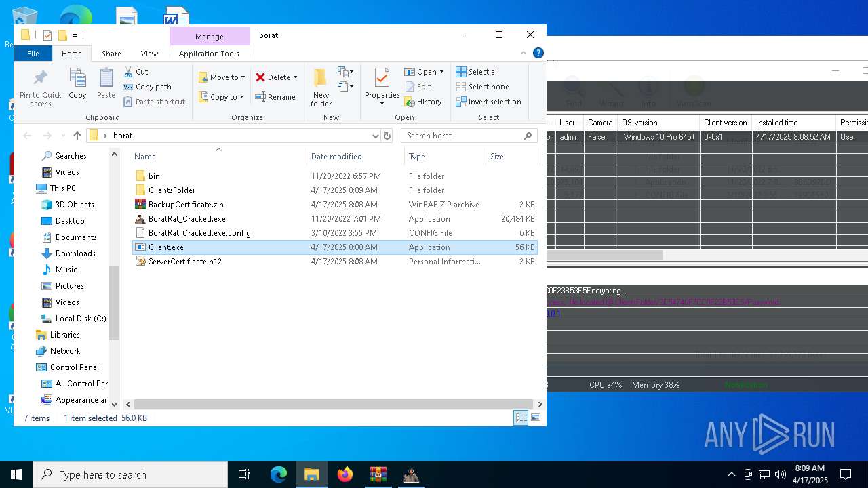Expand Properties dropdown arrow
The image size is (868, 488).
pos(382,104)
